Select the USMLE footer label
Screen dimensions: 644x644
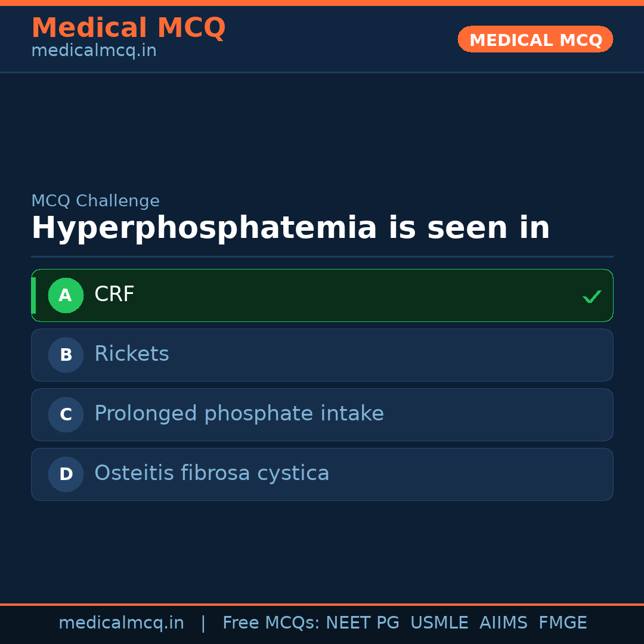tap(439, 623)
